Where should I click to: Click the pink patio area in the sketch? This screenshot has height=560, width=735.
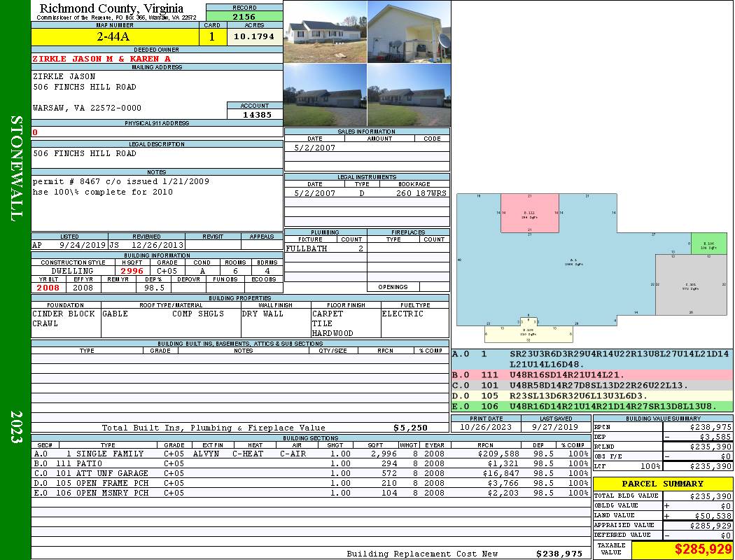[x=529, y=213]
